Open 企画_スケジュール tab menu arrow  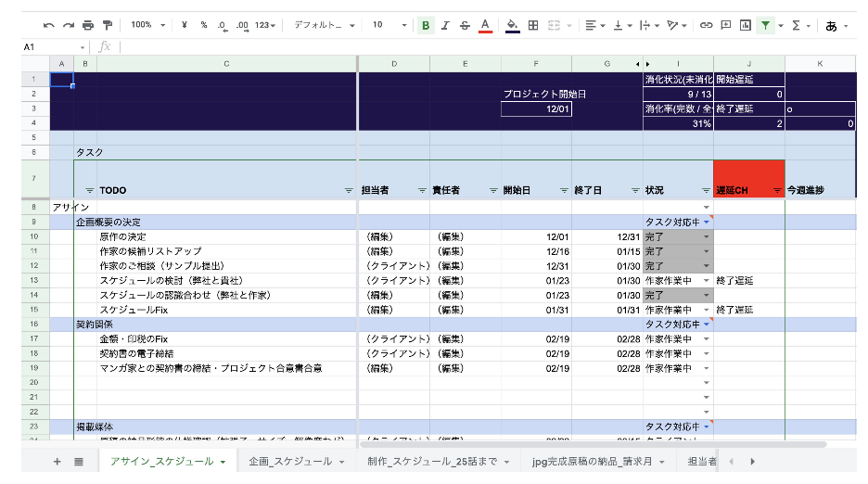pyautogui.click(x=341, y=462)
